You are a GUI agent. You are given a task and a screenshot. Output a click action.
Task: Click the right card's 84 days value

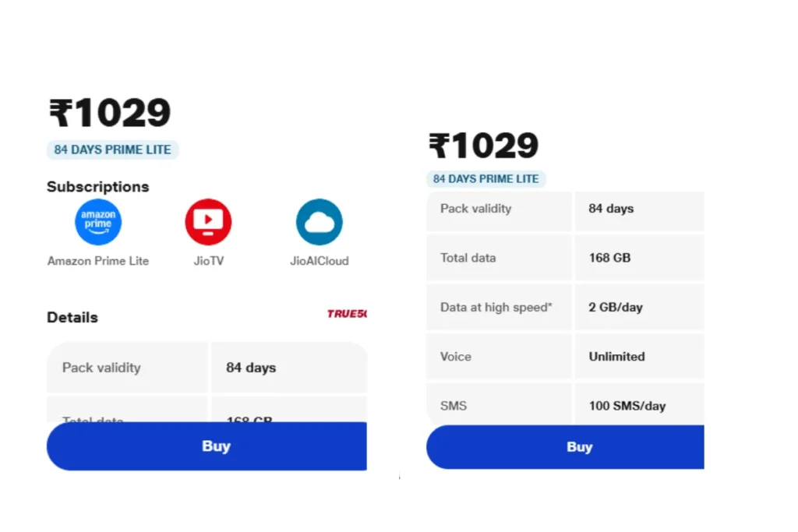click(611, 209)
